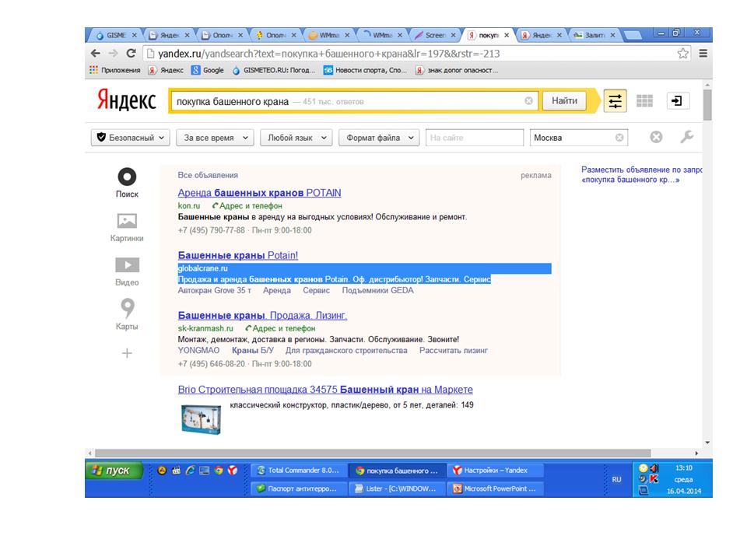Open Картинки image search
The height and width of the screenshot is (560, 747).
click(x=127, y=228)
